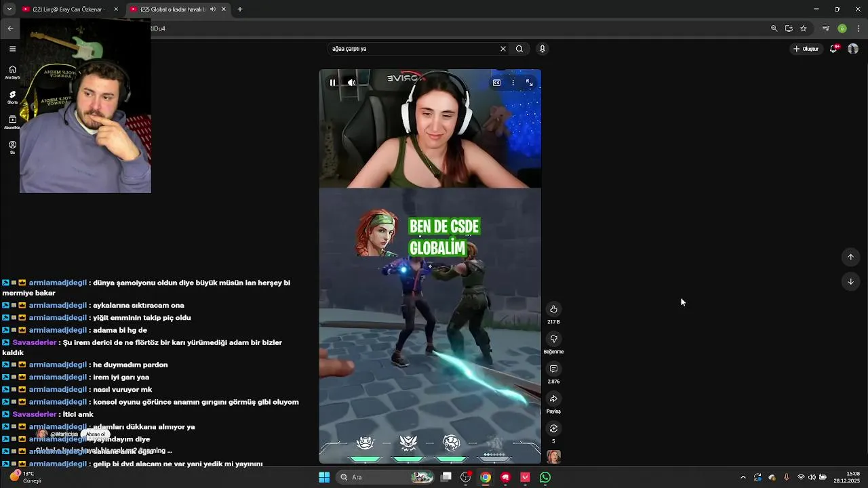Viewport: 868px width, 488px height.
Task: Open the weather widget 13°C Güneşli
Action: tap(26, 477)
